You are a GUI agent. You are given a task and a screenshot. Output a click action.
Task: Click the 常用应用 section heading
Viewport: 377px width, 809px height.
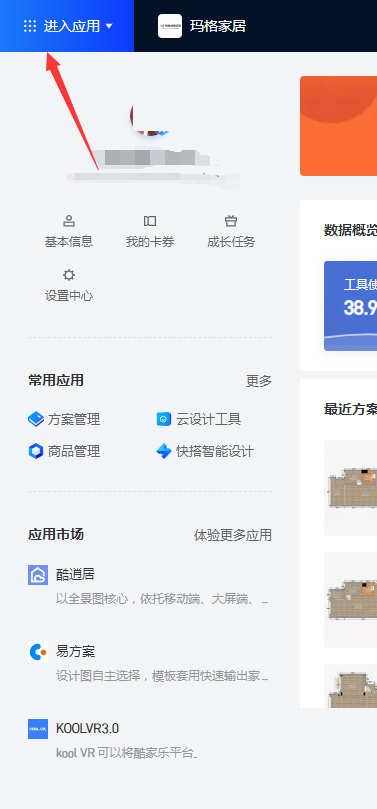pyautogui.click(x=56, y=381)
